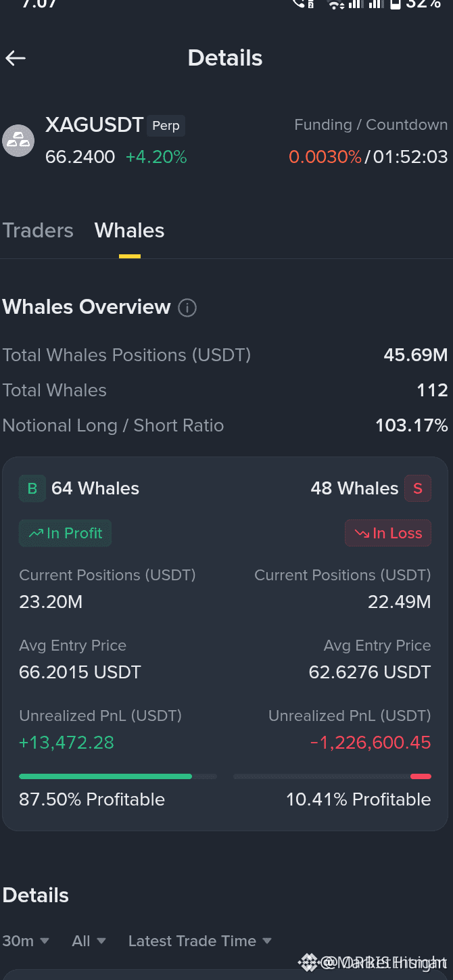Tap the Notional Long / Short Ratio row

[225, 425]
